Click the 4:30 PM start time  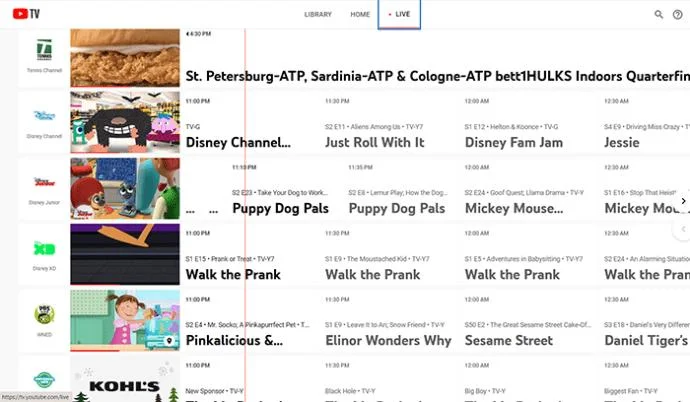click(198, 34)
